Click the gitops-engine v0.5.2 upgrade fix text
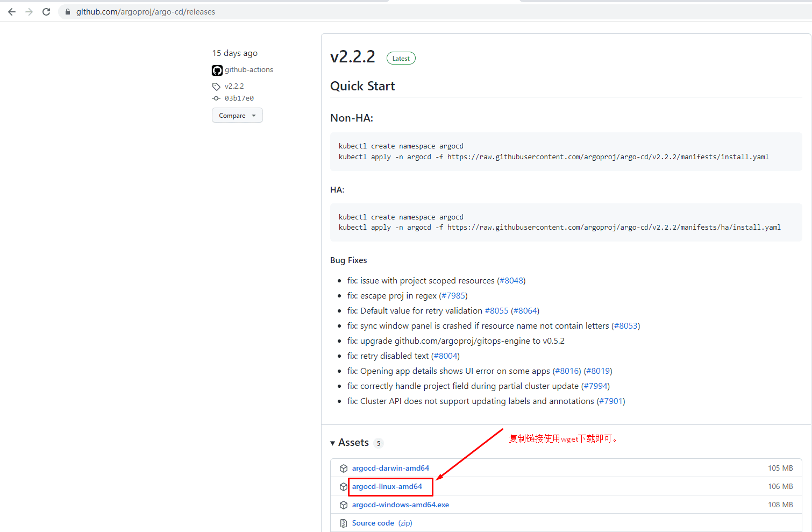Screen dimensions: 812x532 click(456, 341)
